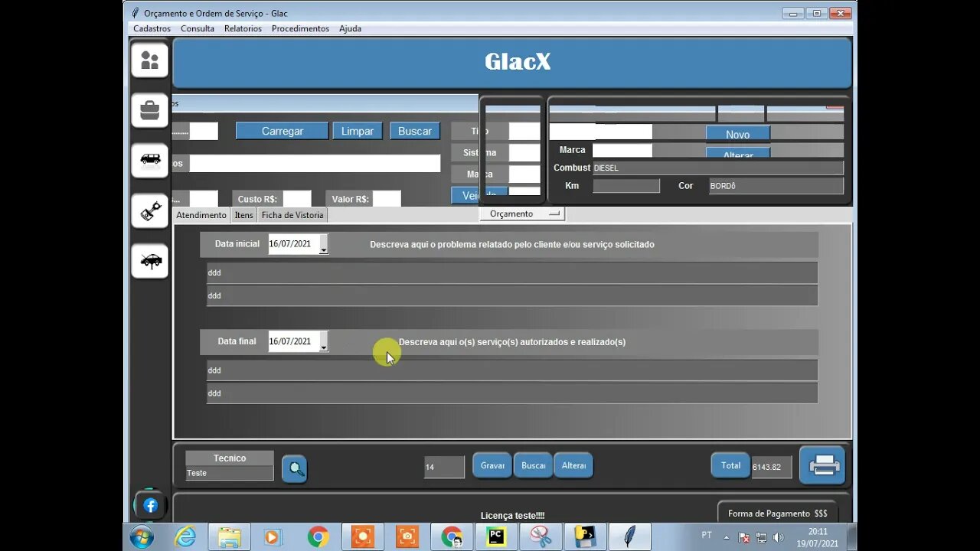This screenshot has width=980, height=551.
Task: Open Python terminal taskbar icon
Action: click(585, 537)
